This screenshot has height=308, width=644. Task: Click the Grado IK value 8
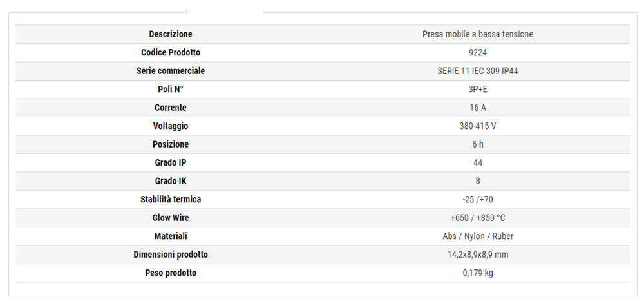coord(478,181)
